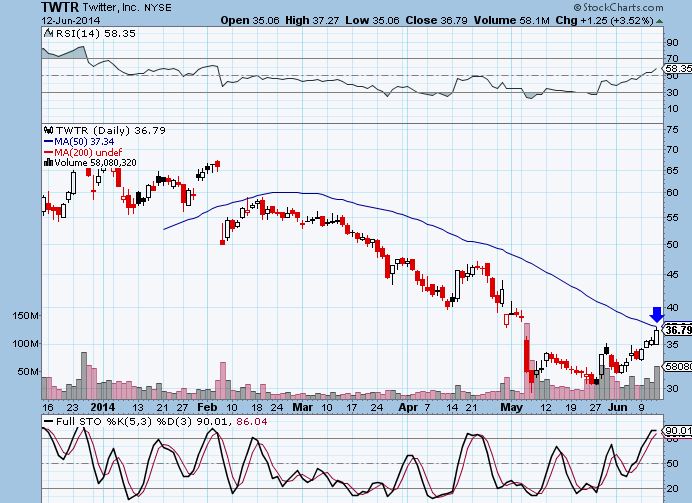Click the 'Jun' month label on date axis
692x503 pixels.
click(x=617, y=407)
